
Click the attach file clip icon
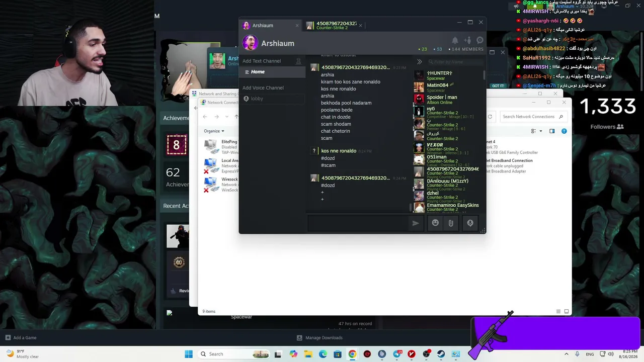coord(451,223)
